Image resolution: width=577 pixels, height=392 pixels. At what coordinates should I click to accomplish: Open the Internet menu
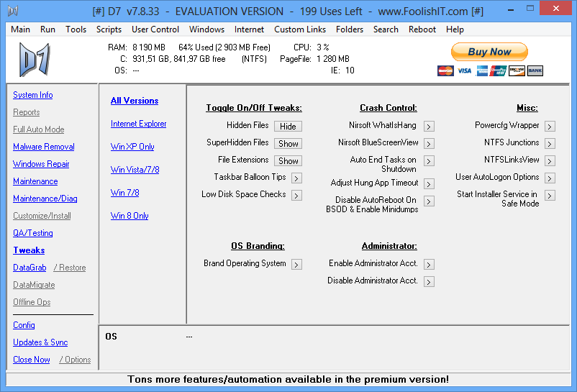click(249, 29)
